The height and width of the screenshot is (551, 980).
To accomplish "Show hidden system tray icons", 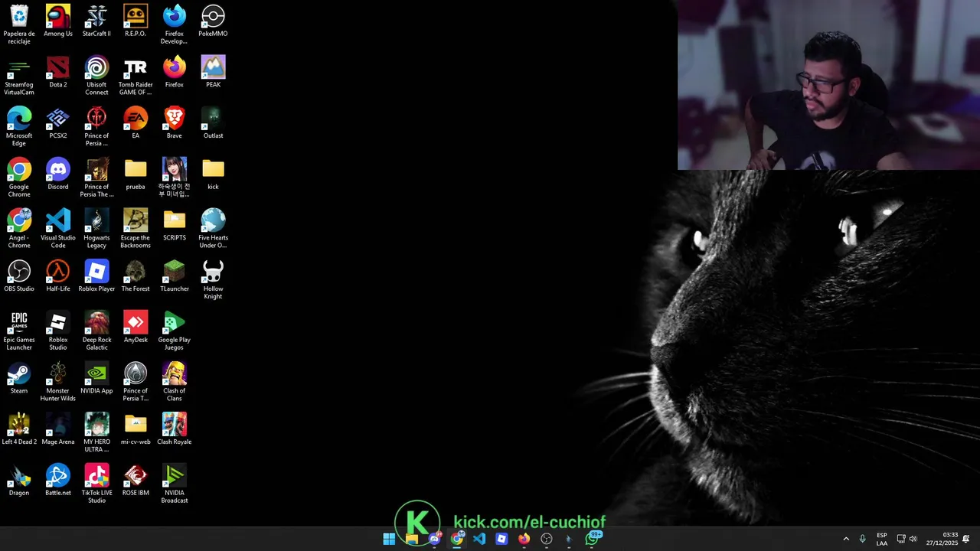I will (x=846, y=539).
